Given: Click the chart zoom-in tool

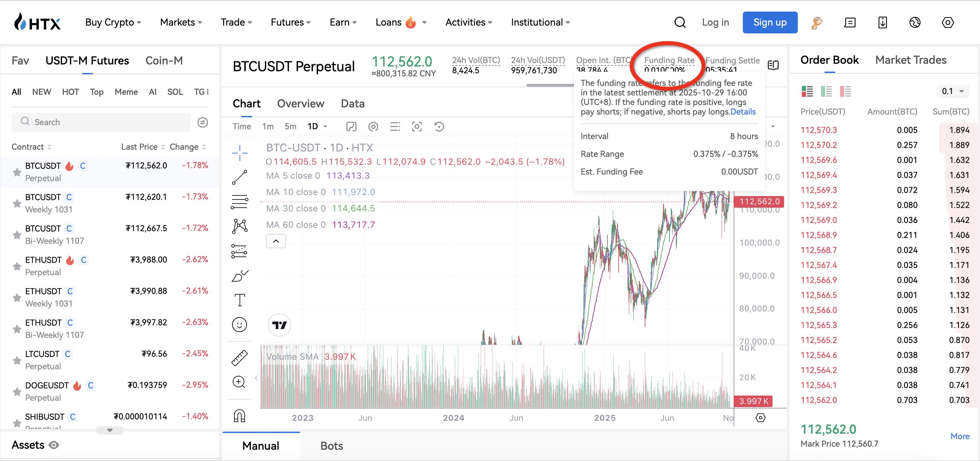Looking at the screenshot, I should (x=239, y=382).
